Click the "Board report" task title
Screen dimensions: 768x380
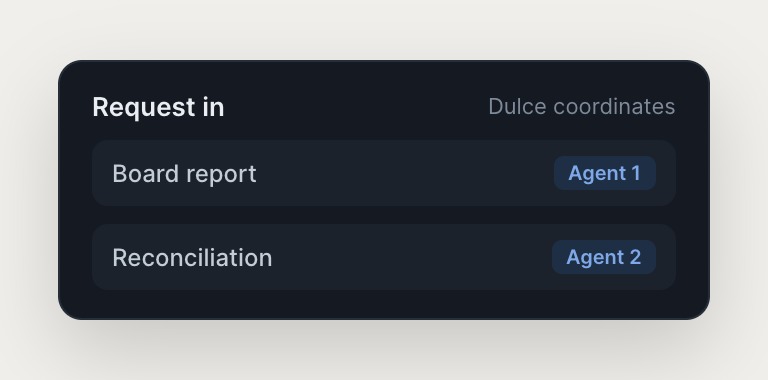[x=184, y=173]
